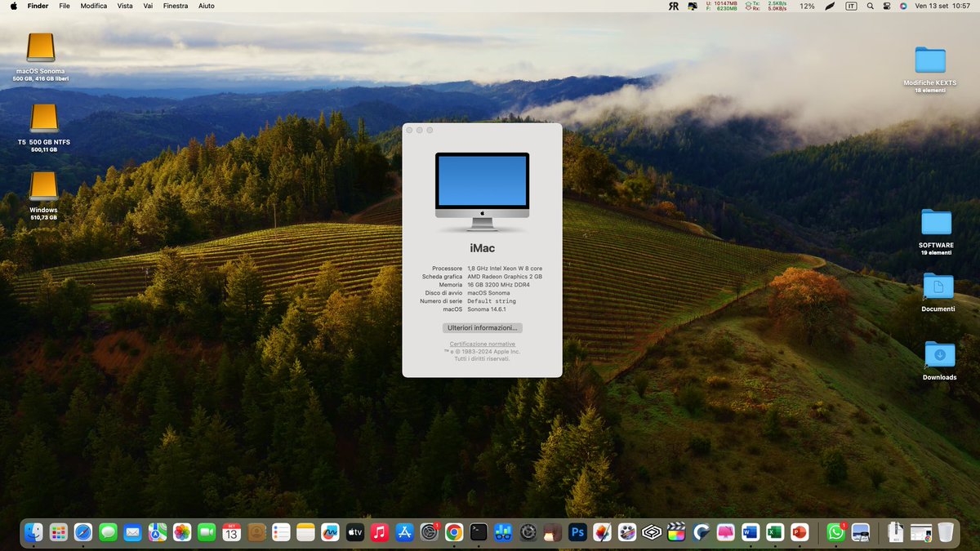
Task: Open the feather icon in menu bar
Action: 831,6
